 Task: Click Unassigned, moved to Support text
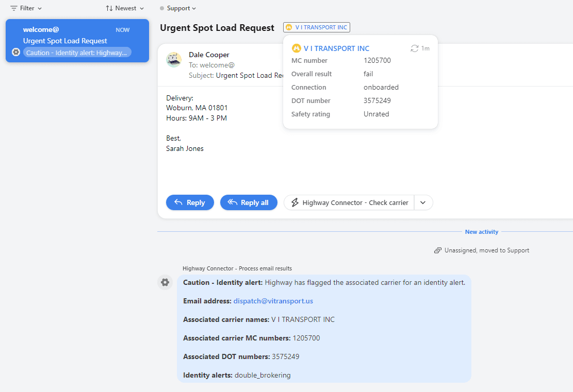pos(486,250)
